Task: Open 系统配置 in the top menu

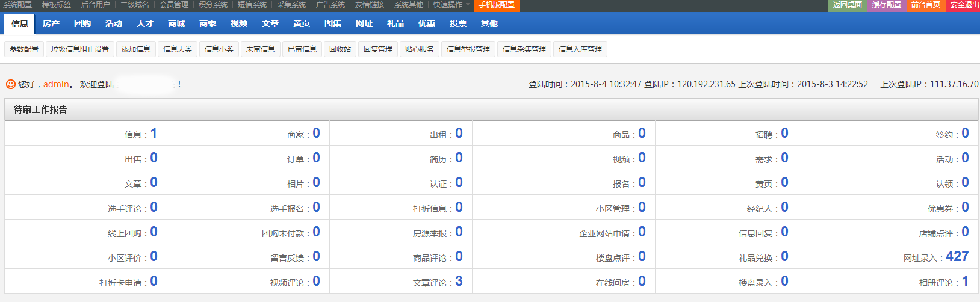Action: click(17, 5)
